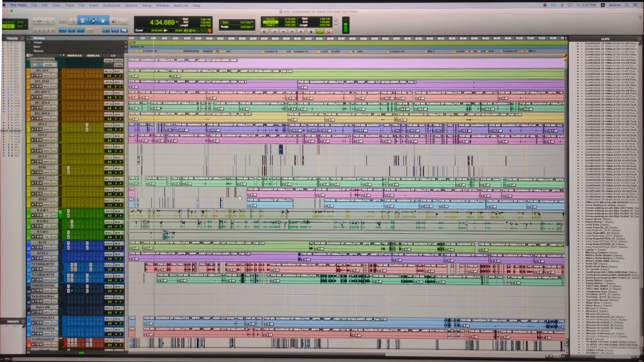Screen dimensions: 644x362
Task: Open the Grid value dropdown
Action: [x=253, y=22]
